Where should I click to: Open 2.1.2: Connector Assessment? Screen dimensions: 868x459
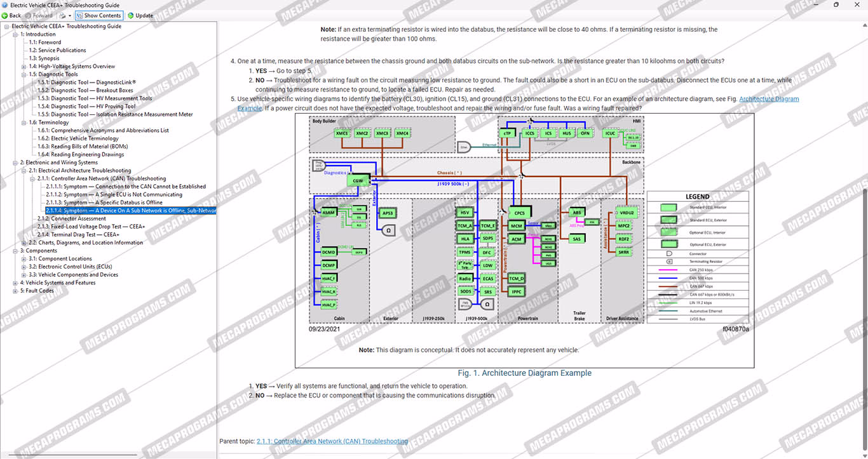pos(71,218)
